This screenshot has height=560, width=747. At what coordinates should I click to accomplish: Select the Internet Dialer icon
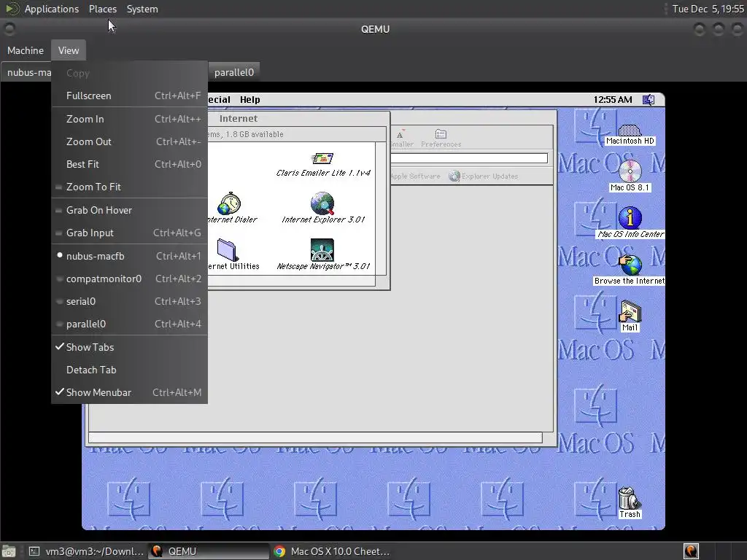point(229,203)
